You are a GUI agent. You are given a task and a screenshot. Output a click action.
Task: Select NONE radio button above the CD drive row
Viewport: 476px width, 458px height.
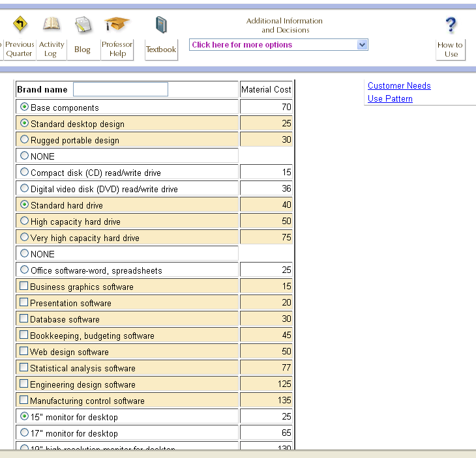point(24,156)
